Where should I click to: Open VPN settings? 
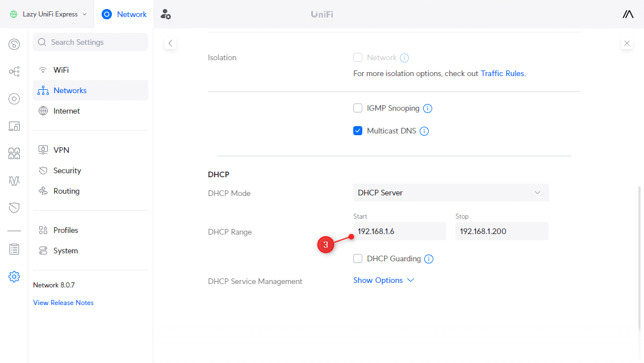(90, 150)
